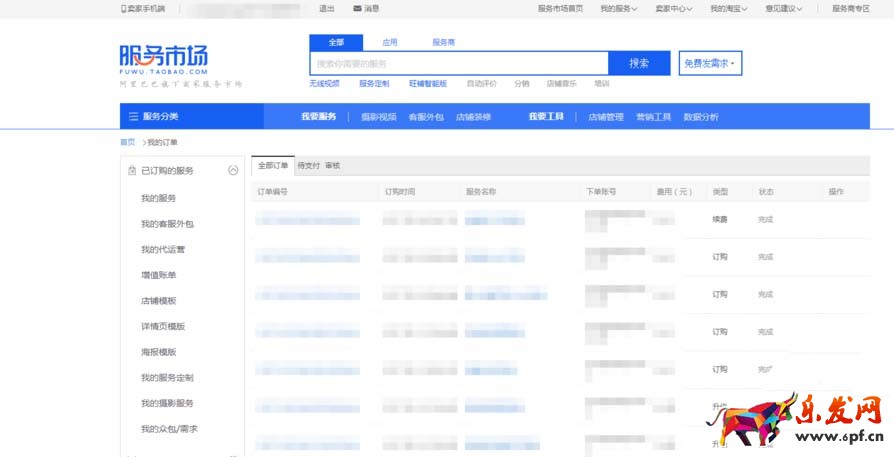Open 我的客服外包 in the sidebar
This screenshot has width=894, height=457.
(167, 224)
